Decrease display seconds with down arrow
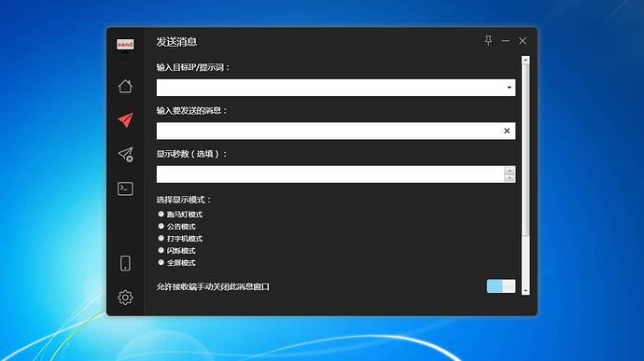 click(x=510, y=178)
